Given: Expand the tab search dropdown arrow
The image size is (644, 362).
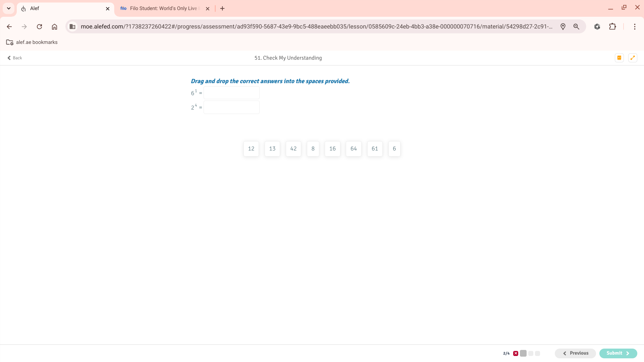Looking at the screenshot, I should (x=9, y=8).
